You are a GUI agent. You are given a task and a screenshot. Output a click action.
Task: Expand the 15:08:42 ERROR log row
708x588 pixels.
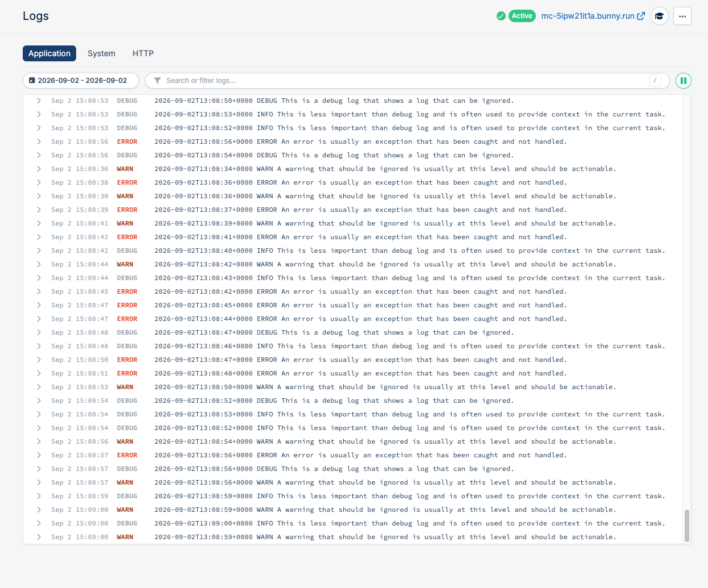39,237
